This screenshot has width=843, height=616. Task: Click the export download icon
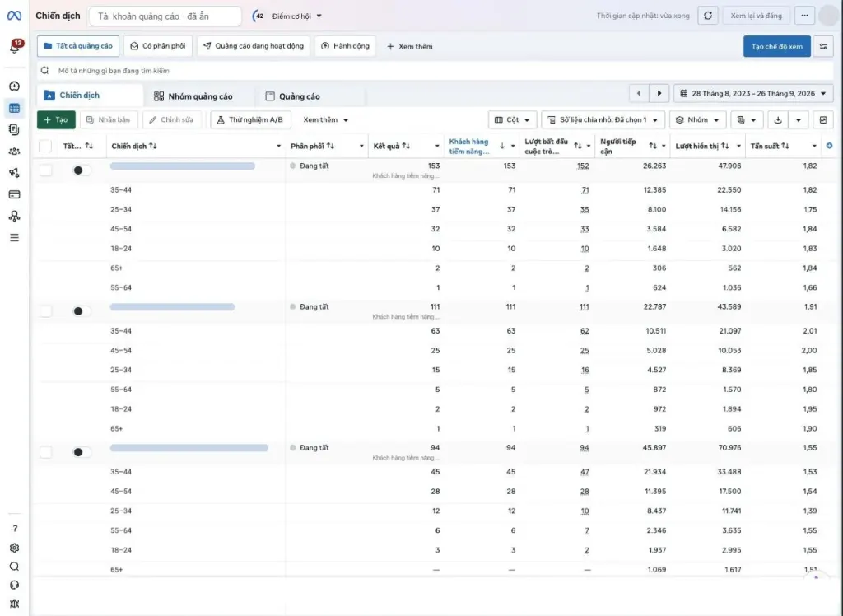(x=778, y=120)
